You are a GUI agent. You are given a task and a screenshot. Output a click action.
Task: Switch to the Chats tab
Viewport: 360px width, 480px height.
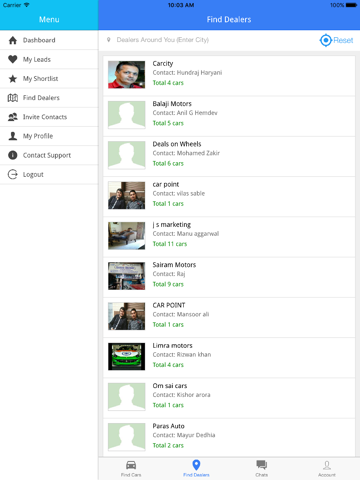coord(262,468)
